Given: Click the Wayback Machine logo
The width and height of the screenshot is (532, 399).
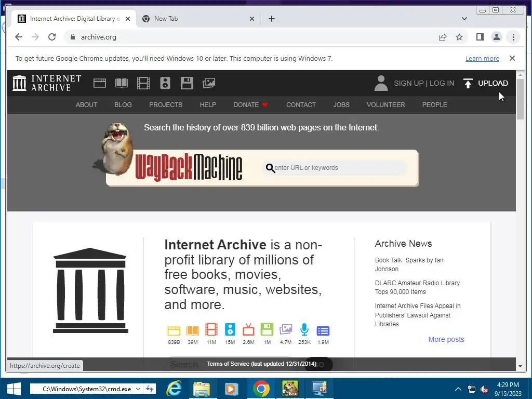Looking at the screenshot, I should click(189, 167).
